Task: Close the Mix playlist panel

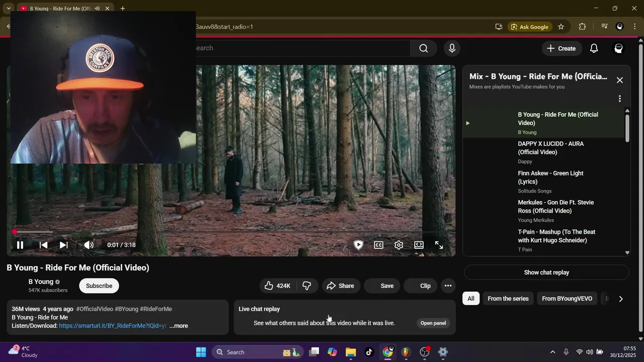Action: click(x=620, y=80)
